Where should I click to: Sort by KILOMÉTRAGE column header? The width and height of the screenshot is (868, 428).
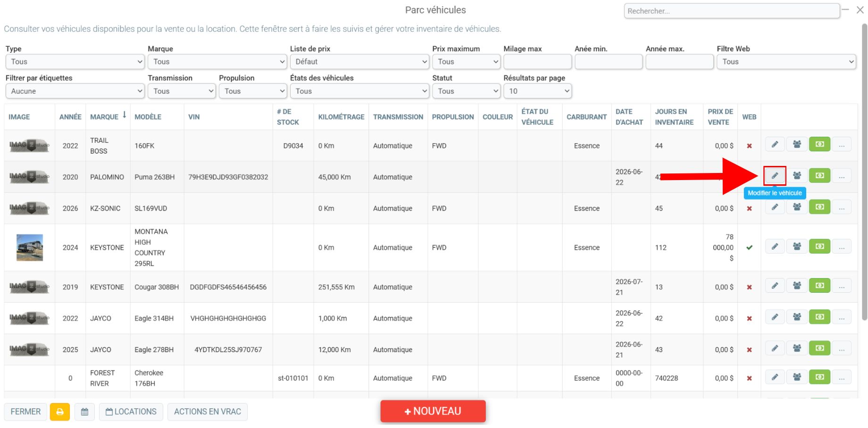click(341, 117)
